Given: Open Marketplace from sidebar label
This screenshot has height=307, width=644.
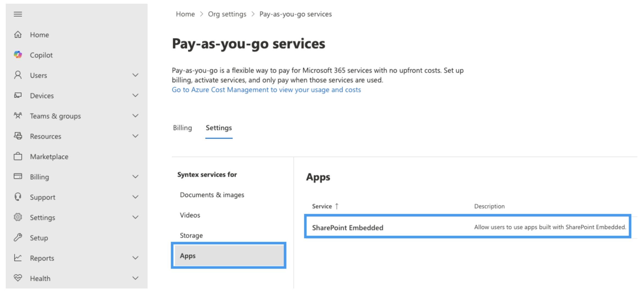Looking at the screenshot, I should [x=49, y=157].
